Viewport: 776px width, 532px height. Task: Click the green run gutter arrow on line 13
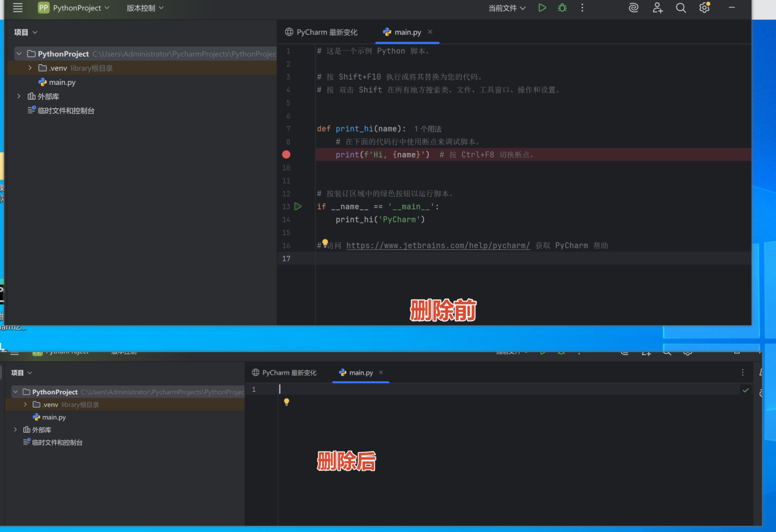(298, 206)
